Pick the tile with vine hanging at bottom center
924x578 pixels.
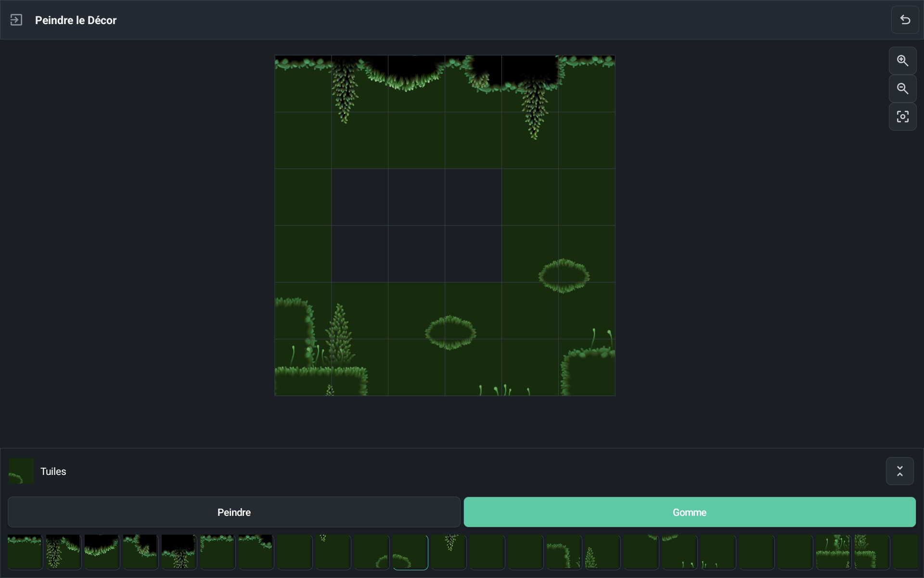179,552
